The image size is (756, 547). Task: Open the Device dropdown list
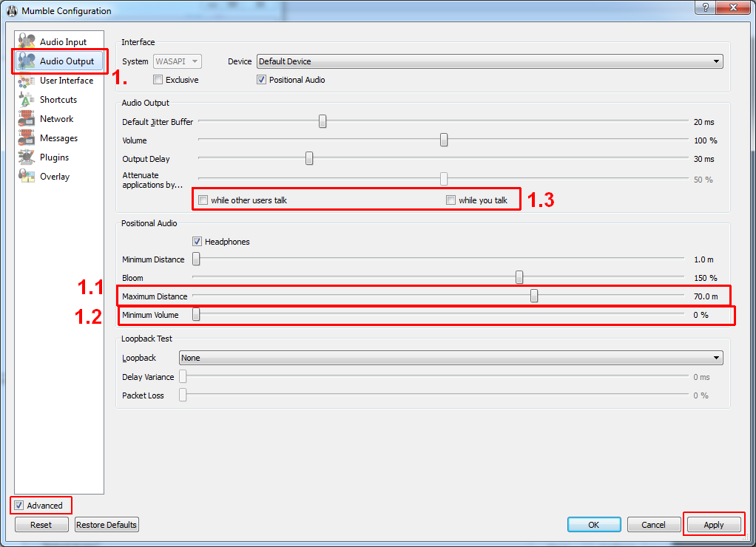(x=490, y=61)
